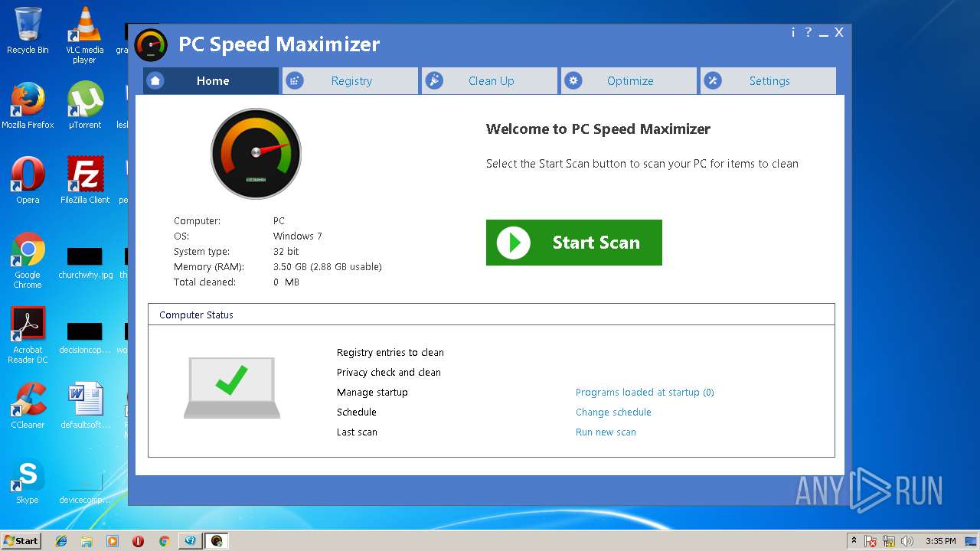This screenshot has height=551, width=980.
Task: Click the large speedometer gauge image
Action: (x=256, y=153)
